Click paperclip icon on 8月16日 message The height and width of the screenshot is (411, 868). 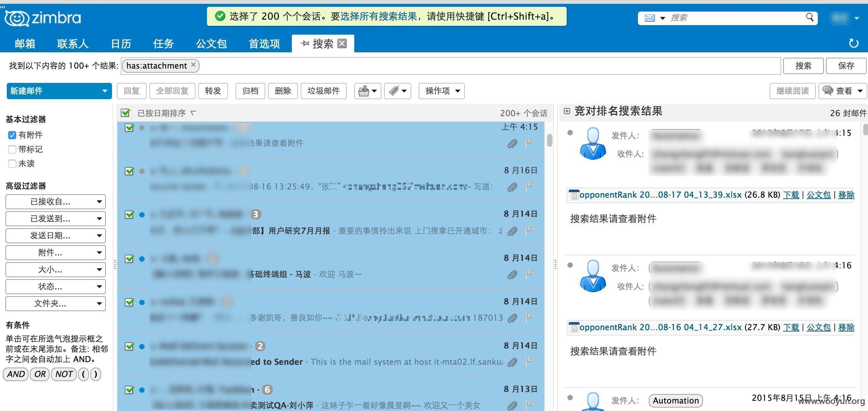[x=512, y=187]
